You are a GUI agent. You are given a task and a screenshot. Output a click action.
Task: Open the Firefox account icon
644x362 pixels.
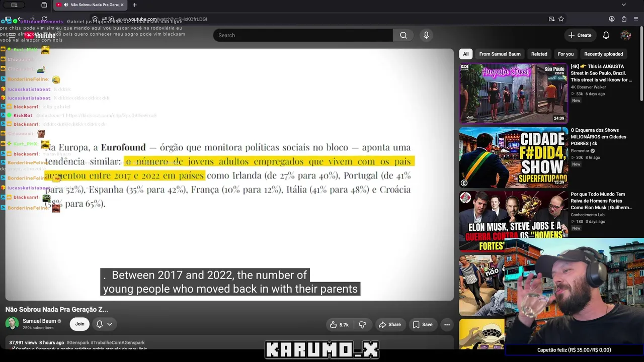pos(612,19)
